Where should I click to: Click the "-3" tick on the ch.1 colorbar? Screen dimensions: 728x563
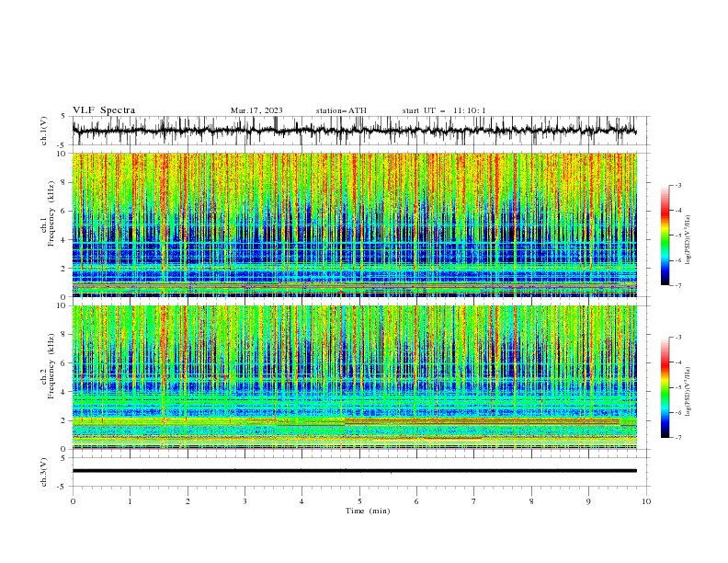tap(678, 185)
